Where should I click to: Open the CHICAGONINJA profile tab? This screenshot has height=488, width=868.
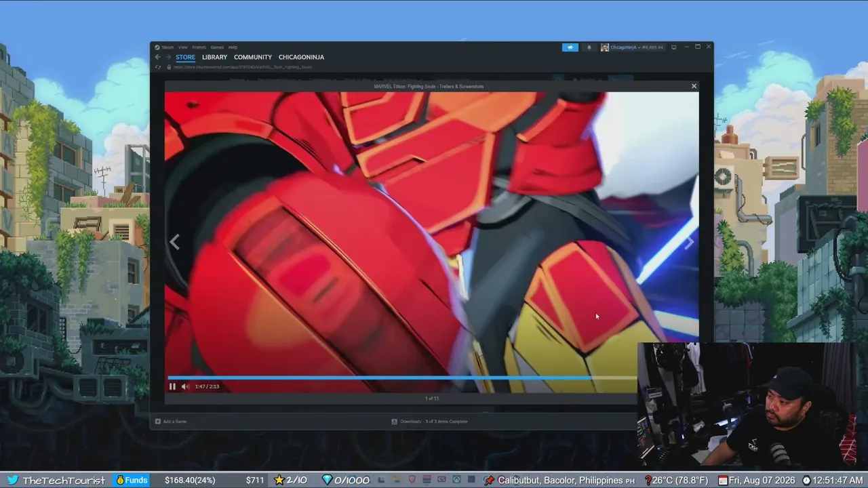301,58
